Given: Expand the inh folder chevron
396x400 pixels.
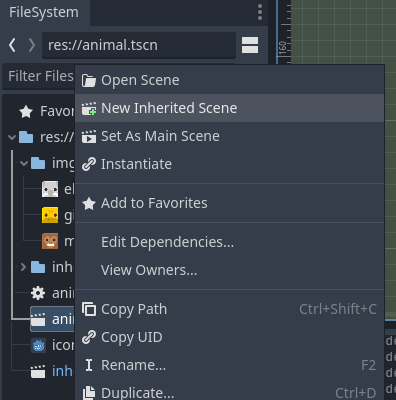Looking at the screenshot, I should point(23,267).
